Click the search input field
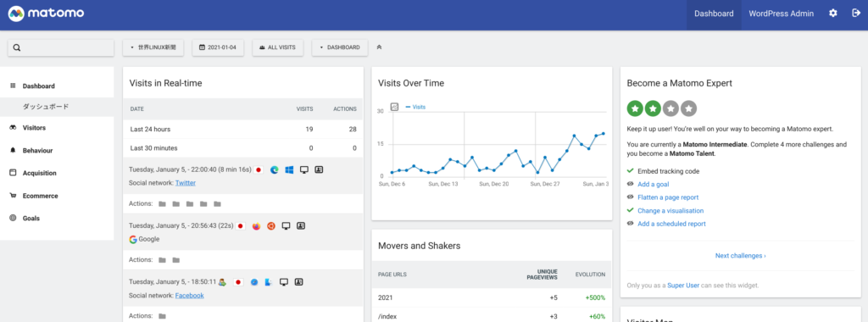The image size is (868, 322). click(61, 47)
